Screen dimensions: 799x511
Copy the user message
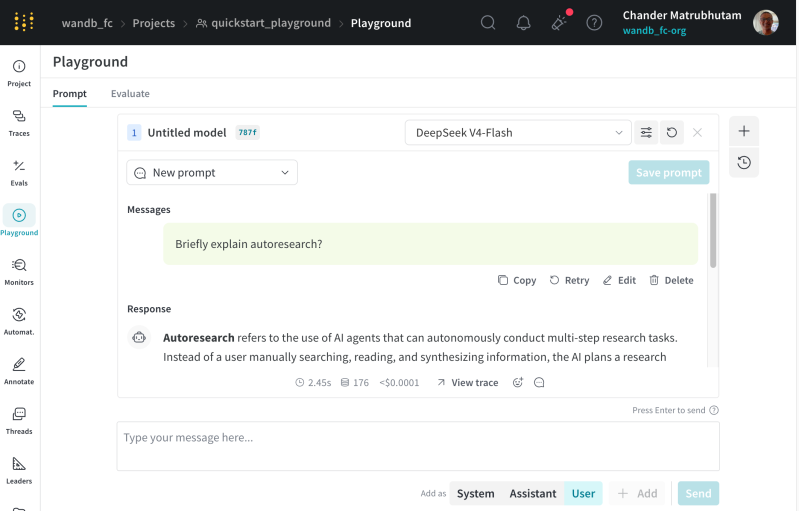point(517,280)
